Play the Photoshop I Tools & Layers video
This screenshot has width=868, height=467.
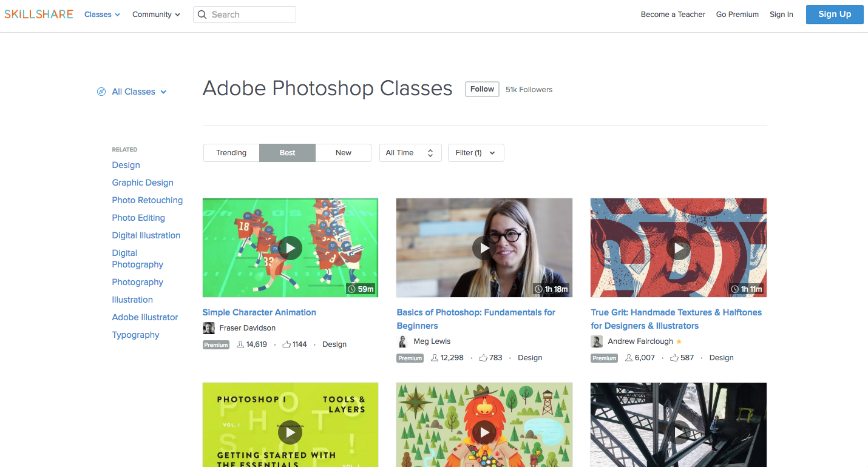[x=290, y=432]
